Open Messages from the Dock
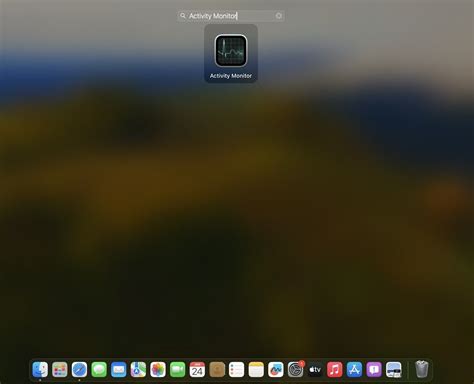 click(x=99, y=369)
